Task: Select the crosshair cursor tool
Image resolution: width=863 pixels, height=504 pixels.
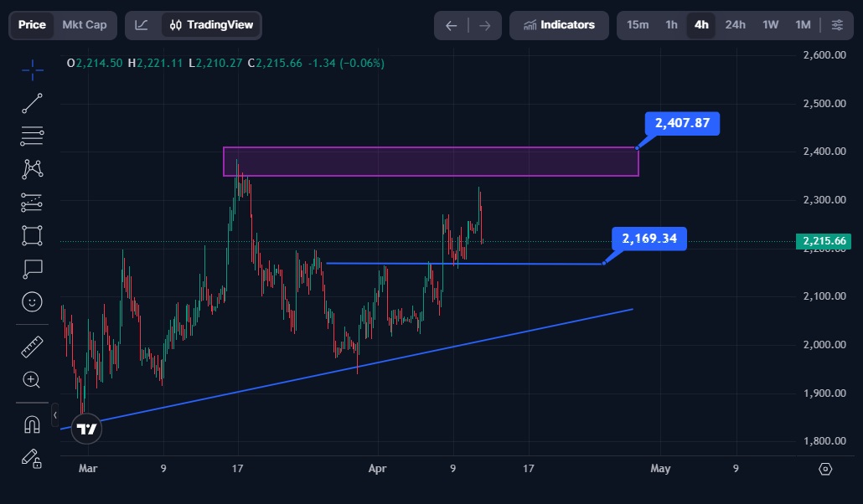Action: (33, 69)
